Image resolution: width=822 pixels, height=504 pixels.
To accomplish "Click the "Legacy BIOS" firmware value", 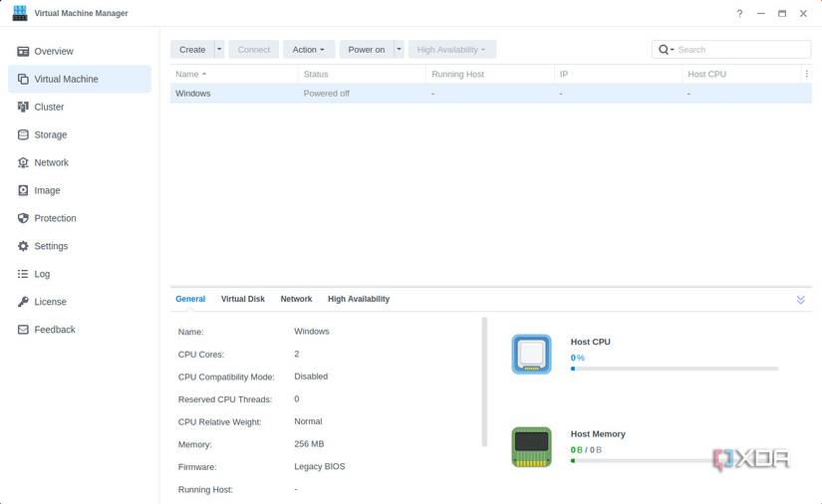I will (x=319, y=466).
